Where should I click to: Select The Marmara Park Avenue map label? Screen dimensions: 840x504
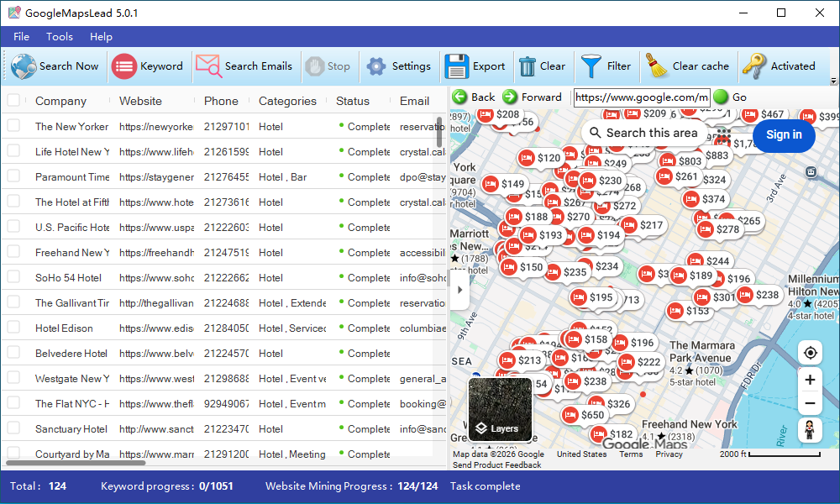point(701,351)
